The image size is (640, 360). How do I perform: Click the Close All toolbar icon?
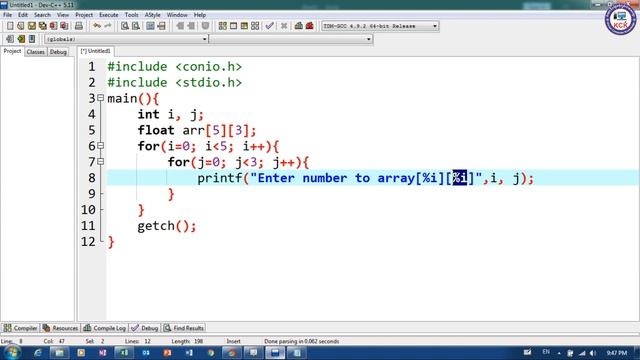[64, 26]
